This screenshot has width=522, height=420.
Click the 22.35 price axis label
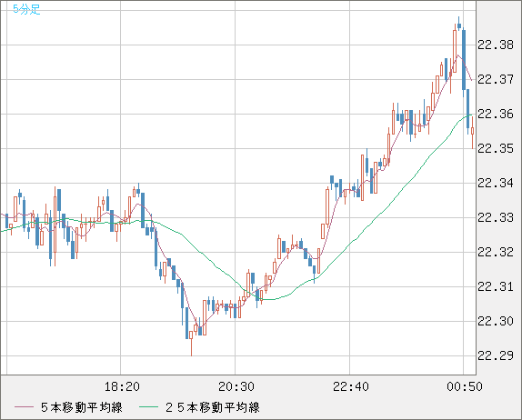(496, 148)
